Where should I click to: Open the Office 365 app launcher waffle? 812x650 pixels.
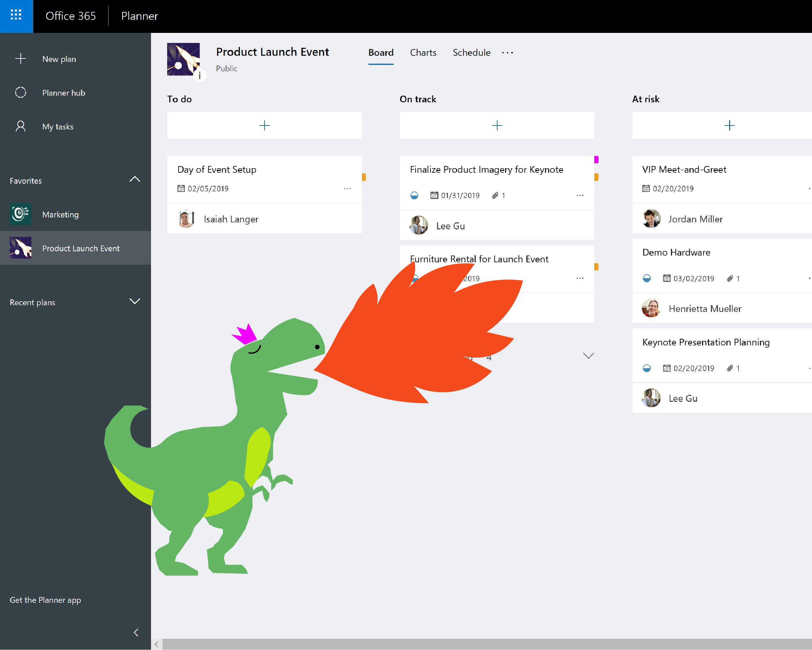coord(16,16)
